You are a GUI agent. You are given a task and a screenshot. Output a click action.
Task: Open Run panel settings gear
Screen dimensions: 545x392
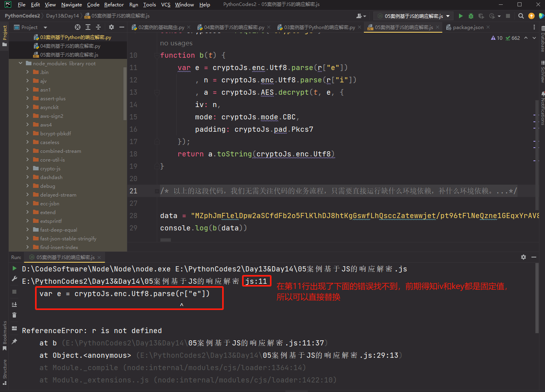coord(524,257)
